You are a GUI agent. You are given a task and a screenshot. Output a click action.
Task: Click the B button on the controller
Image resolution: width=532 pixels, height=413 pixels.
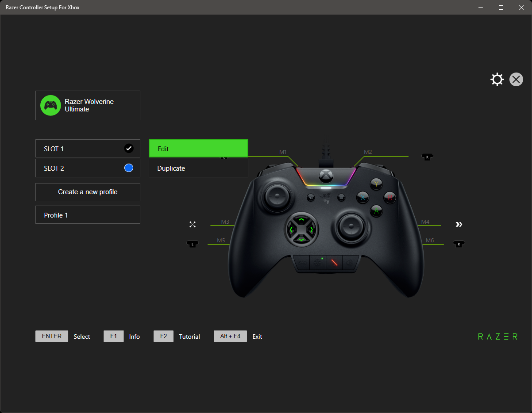tap(390, 197)
